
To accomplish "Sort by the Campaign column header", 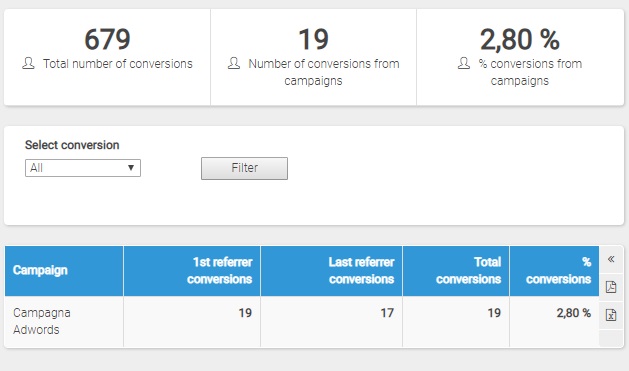I will coord(40,270).
